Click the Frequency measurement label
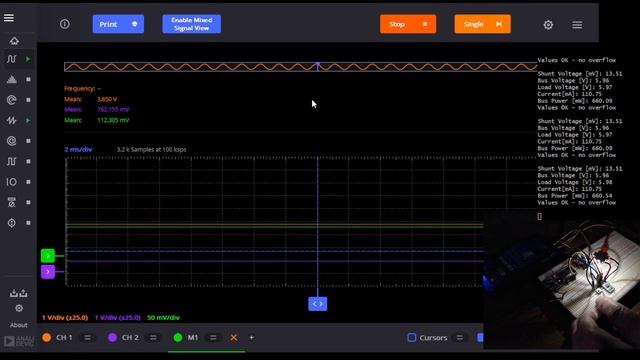 [x=82, y=88]
